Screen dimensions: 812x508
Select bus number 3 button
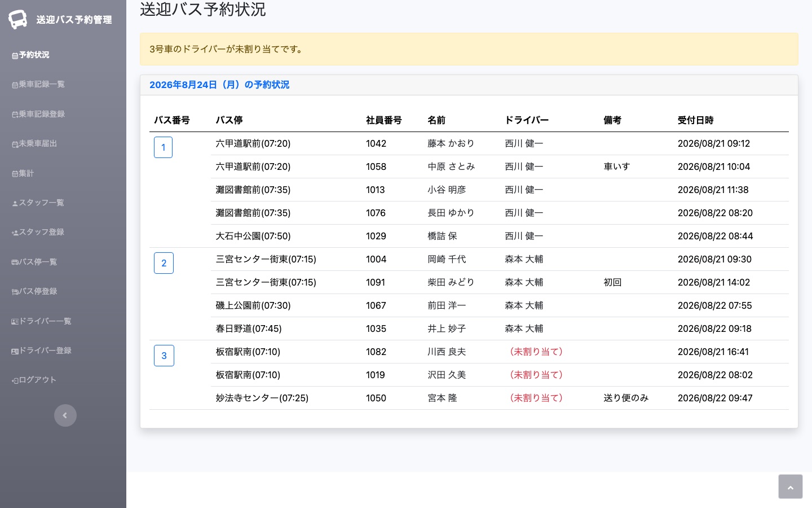(164, 356)
